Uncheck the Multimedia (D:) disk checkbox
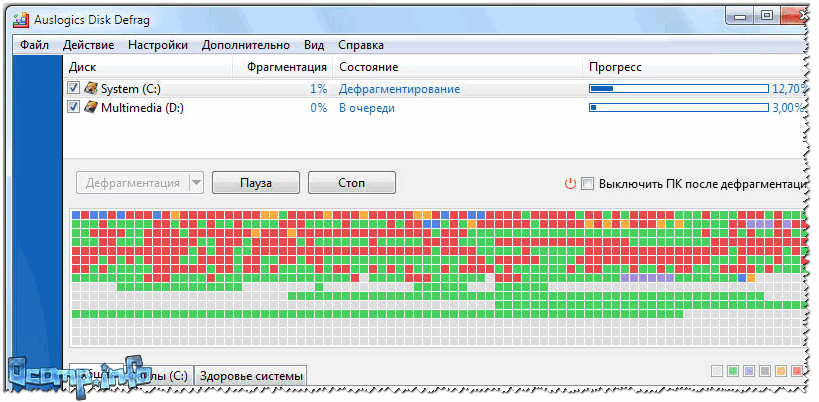The height and width of the screenshot is (402, 819). coord(74,108)
